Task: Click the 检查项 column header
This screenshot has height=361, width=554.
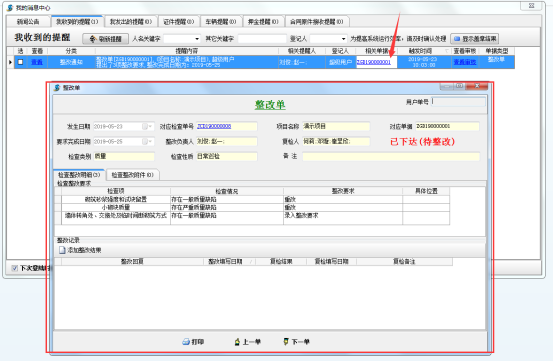Action: click(x=116, y=191)
